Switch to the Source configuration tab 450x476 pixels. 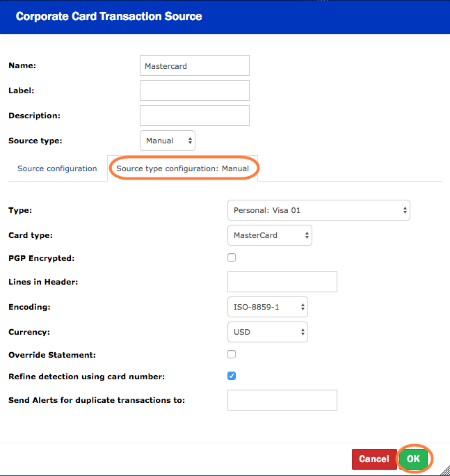click(x=57, y=168)
